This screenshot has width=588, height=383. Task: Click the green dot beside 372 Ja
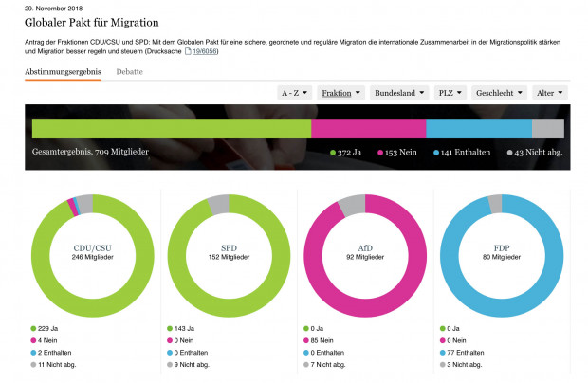(x=333, y=153)
